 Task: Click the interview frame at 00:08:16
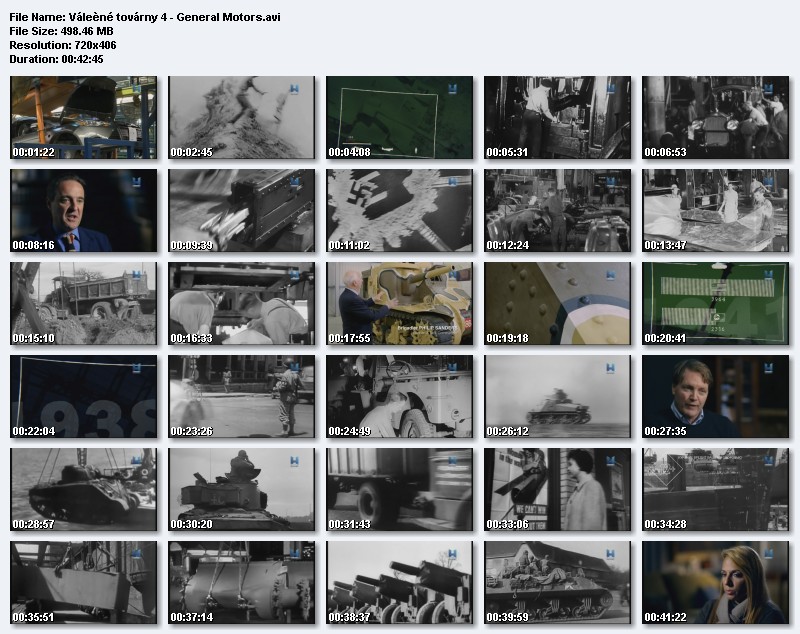[x=83, y=211]
